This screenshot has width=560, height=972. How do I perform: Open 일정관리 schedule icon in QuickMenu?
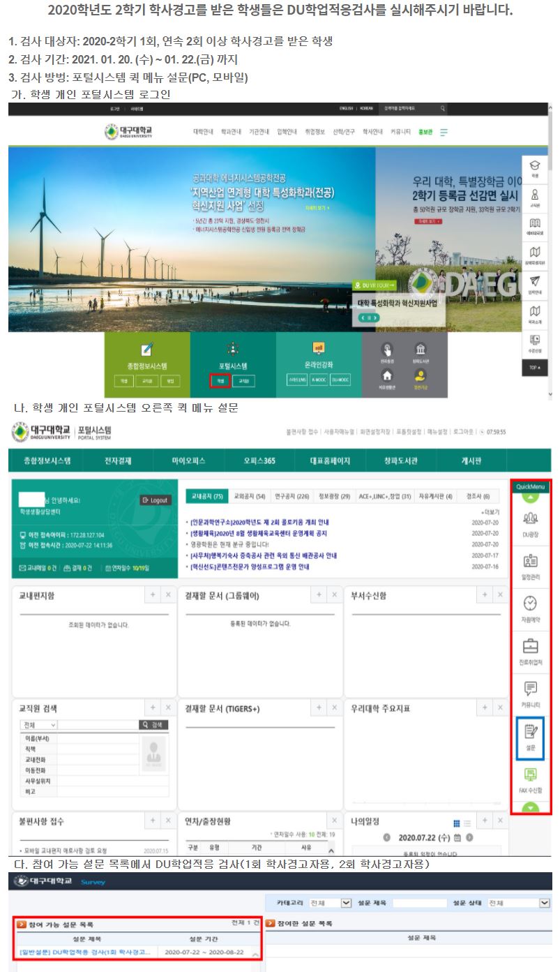531,566
